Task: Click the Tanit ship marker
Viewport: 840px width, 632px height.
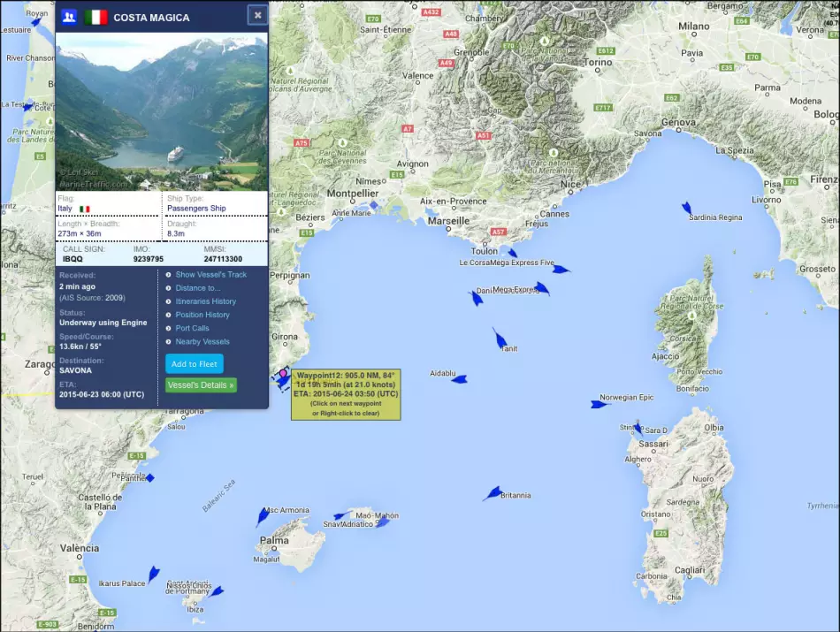Action: (500, 339)
